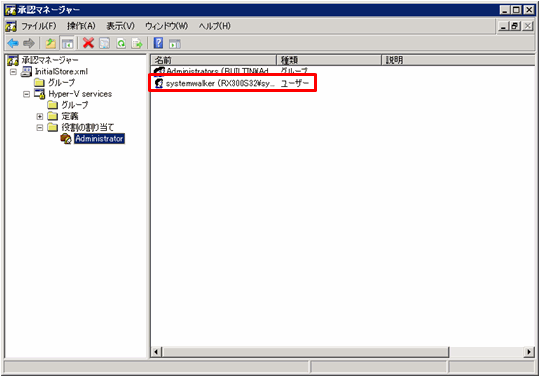Click the MMC system icon in menu bar
The width and height of the screenshot is (540, 377).
pyautogui.click(x=11, y=26)
